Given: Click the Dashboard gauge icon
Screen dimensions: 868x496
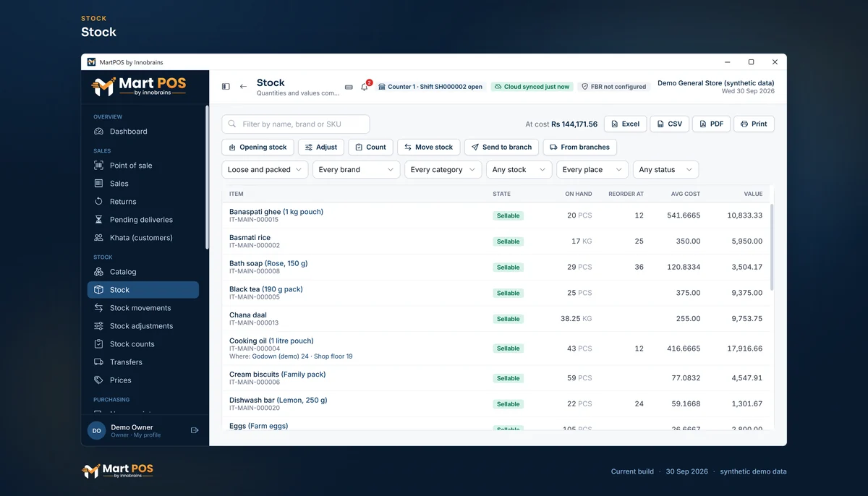Looking at the screenshot, I should [99, 132].
